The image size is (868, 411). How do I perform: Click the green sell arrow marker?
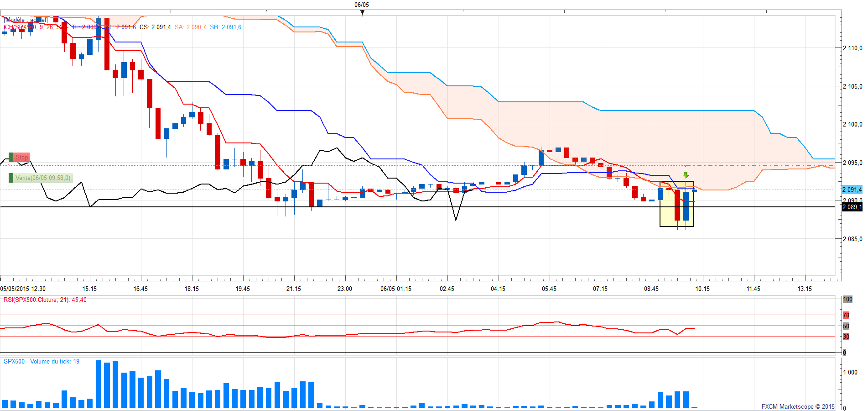(686, 175)
